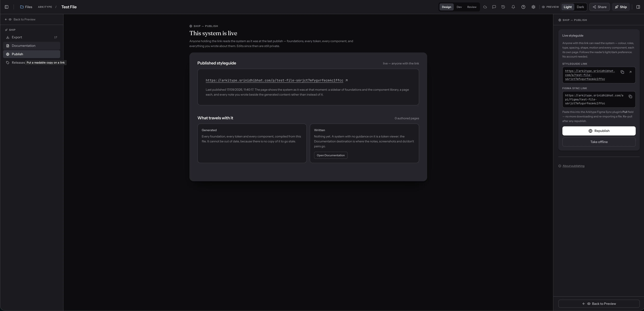The height and width of the screenshot is (311, 644).
Task: Toggle the left sidebar panel icon
Action: (x=7, y=7)
